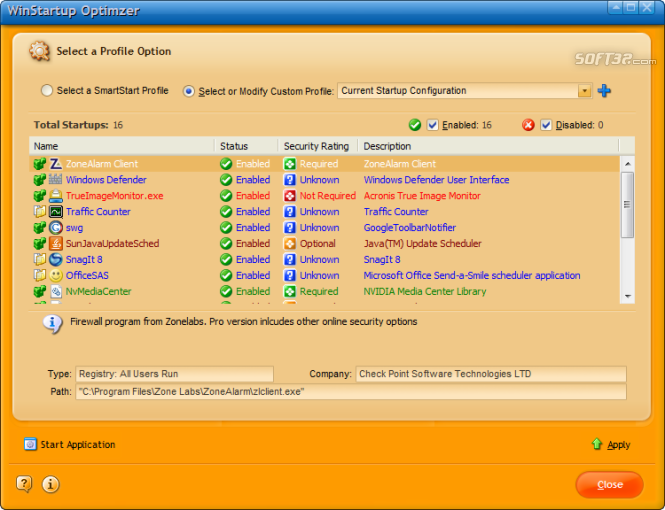Click the Traffic Counter app icon
This screenshot has width=665, height=510.
[56, 212]
